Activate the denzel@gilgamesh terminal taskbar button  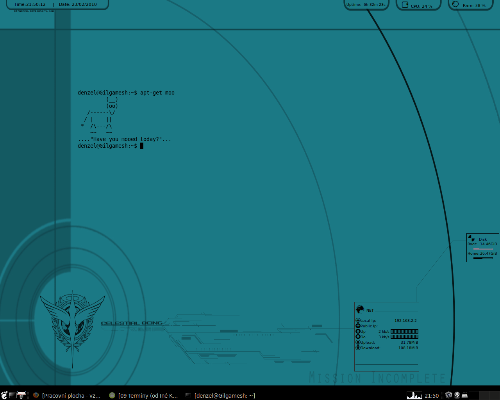coord(220,396)
